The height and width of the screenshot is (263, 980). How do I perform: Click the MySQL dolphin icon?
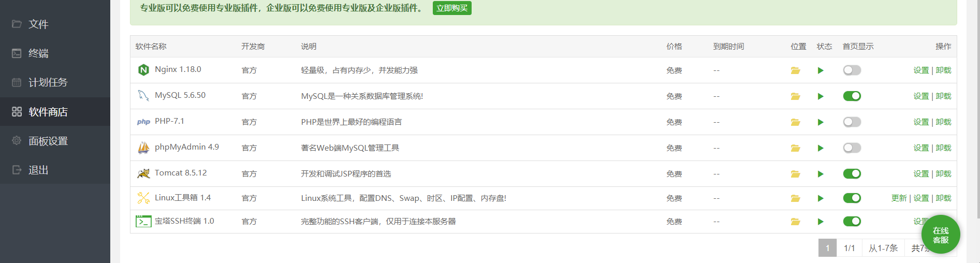click(143, 96)
